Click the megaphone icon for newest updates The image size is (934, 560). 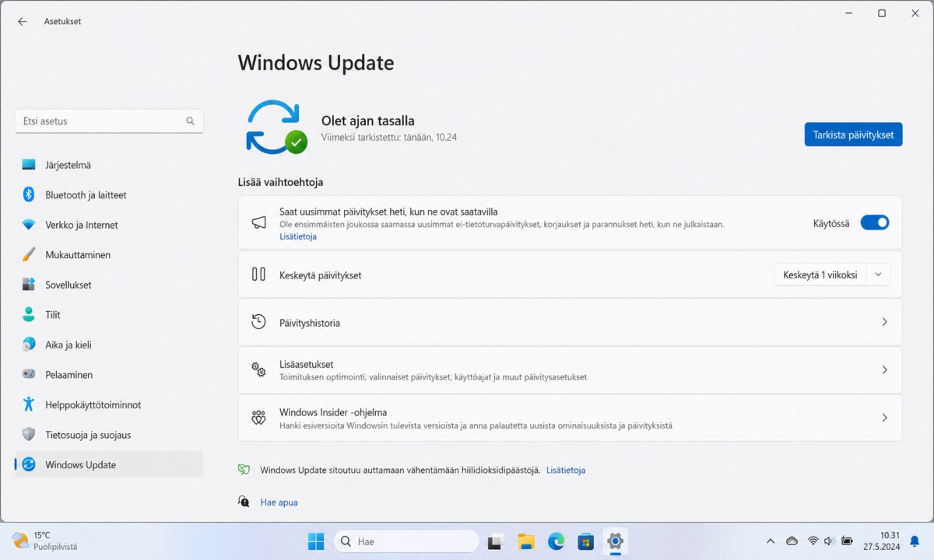click(259, 222)
